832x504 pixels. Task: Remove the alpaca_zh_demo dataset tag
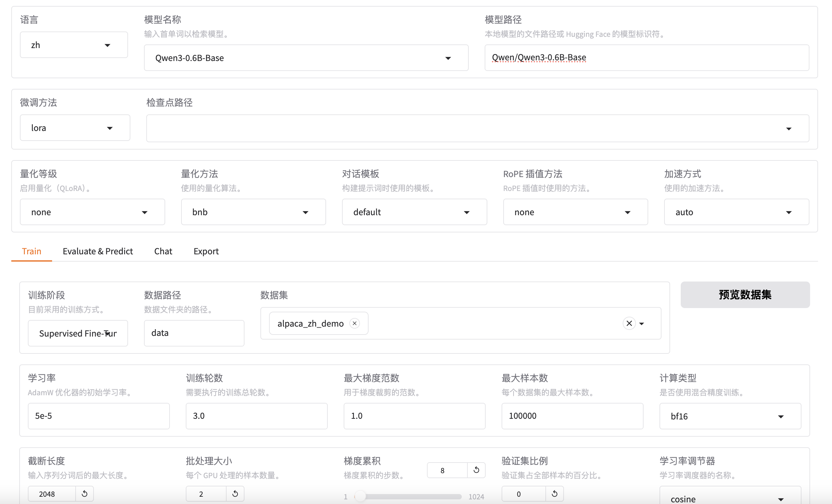354,323
